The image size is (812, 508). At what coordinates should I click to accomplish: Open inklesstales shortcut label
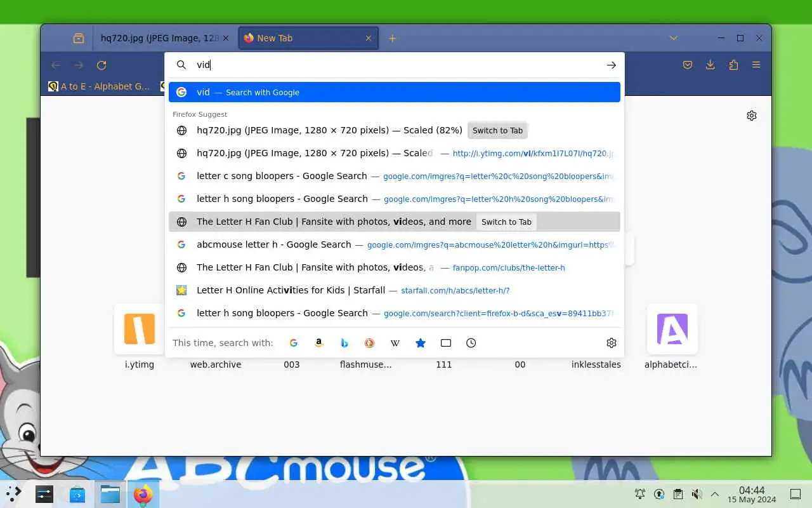[596, 364]
